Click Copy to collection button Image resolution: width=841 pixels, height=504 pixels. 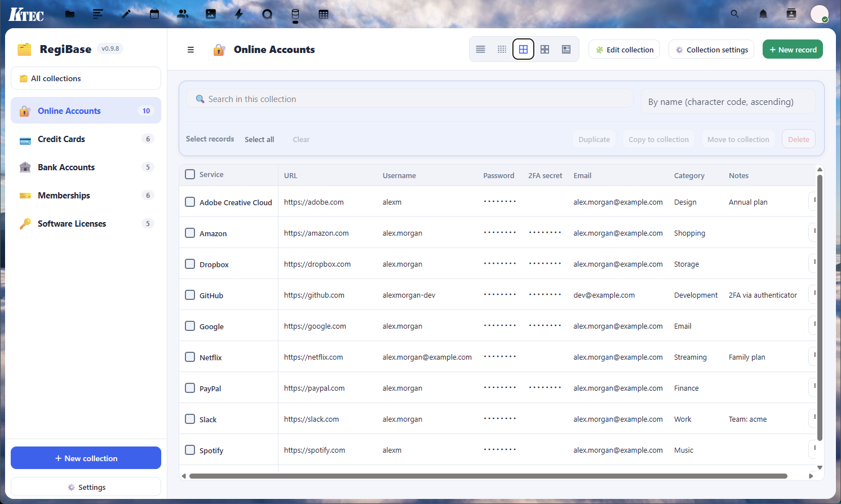tap(658, 139)
